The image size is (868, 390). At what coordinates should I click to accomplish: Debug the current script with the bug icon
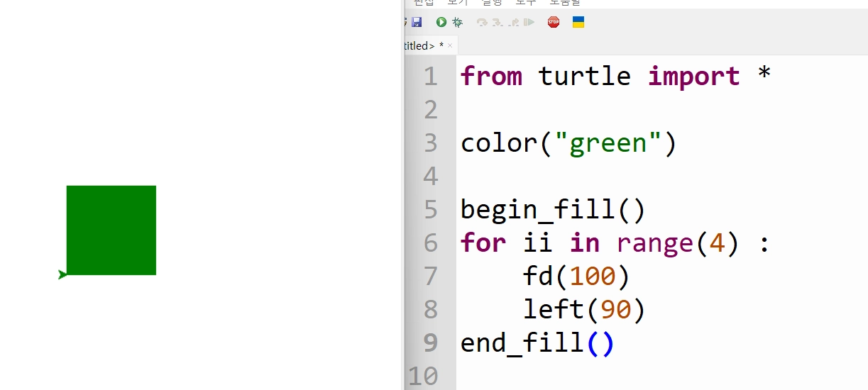coord(458,22)
